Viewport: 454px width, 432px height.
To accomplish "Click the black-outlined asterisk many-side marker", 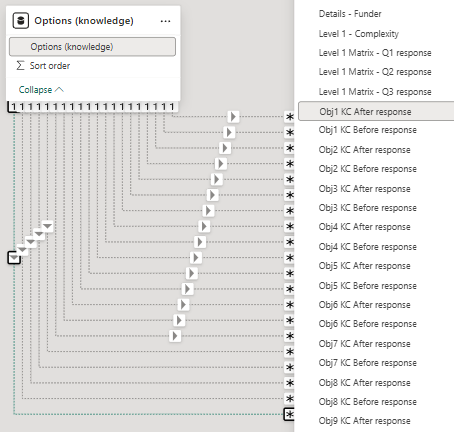I will (289, 414).
